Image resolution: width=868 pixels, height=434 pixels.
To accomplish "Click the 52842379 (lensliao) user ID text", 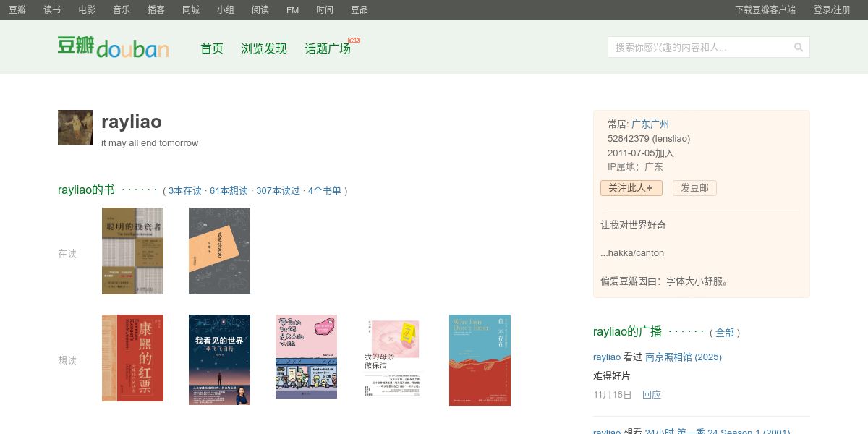I will click(649, 139).
